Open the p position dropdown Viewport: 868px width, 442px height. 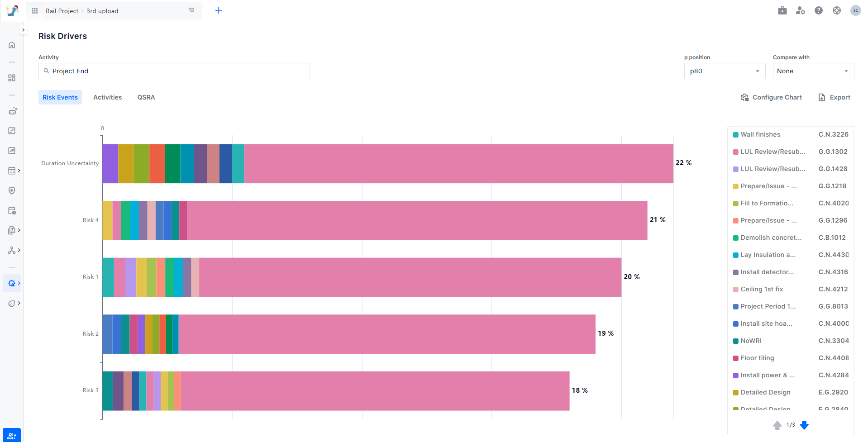(x=724, y=71)
